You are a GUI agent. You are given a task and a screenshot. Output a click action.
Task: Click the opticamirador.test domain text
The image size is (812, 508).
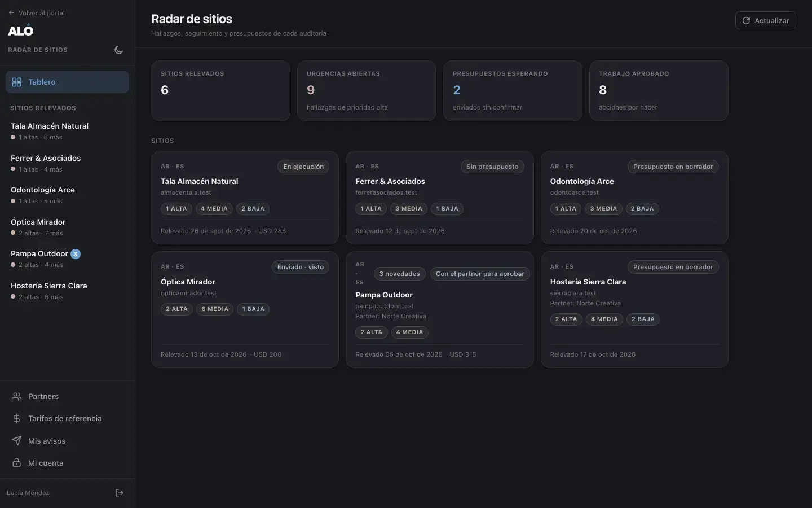(x=189, y=293)
